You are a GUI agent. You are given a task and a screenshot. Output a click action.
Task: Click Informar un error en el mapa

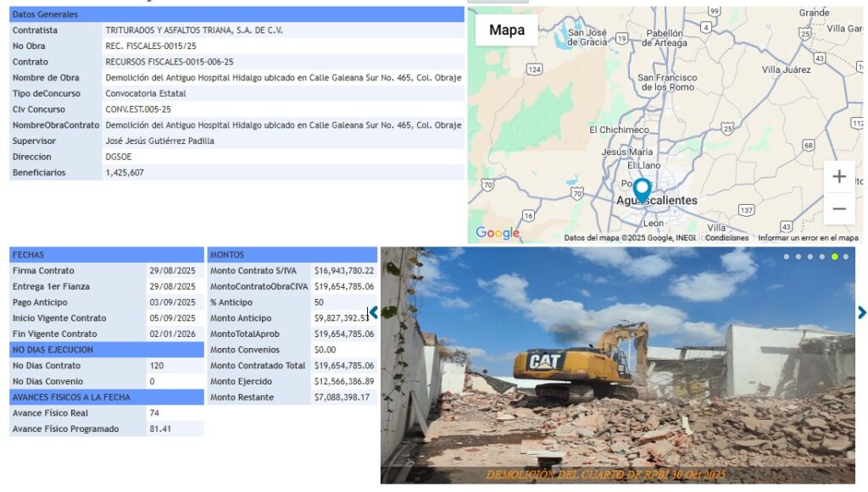807,238
